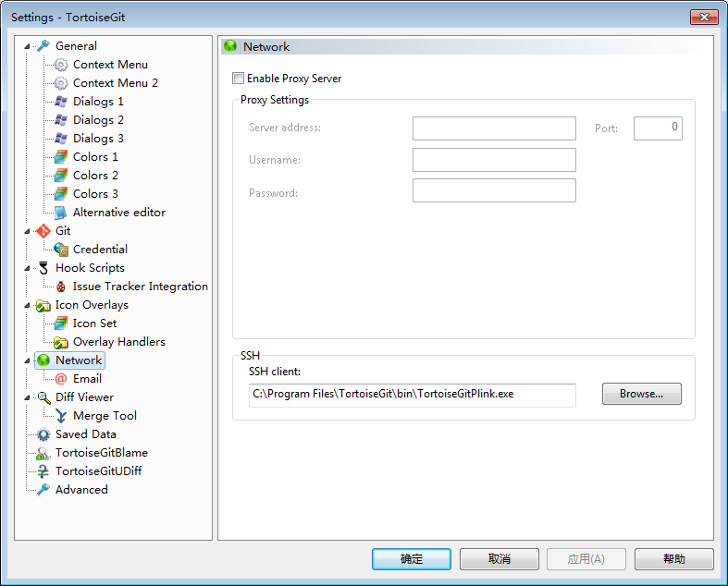728x586 pixels.
Task: Click the Hook Scripts hook icon
Action: pos(43,268)
